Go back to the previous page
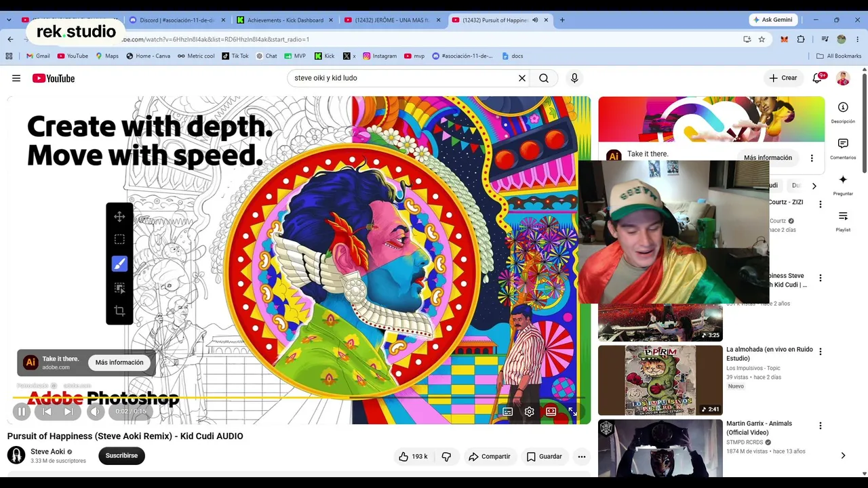Viewport: 868px width, 488px height. [x=10, y=39]
